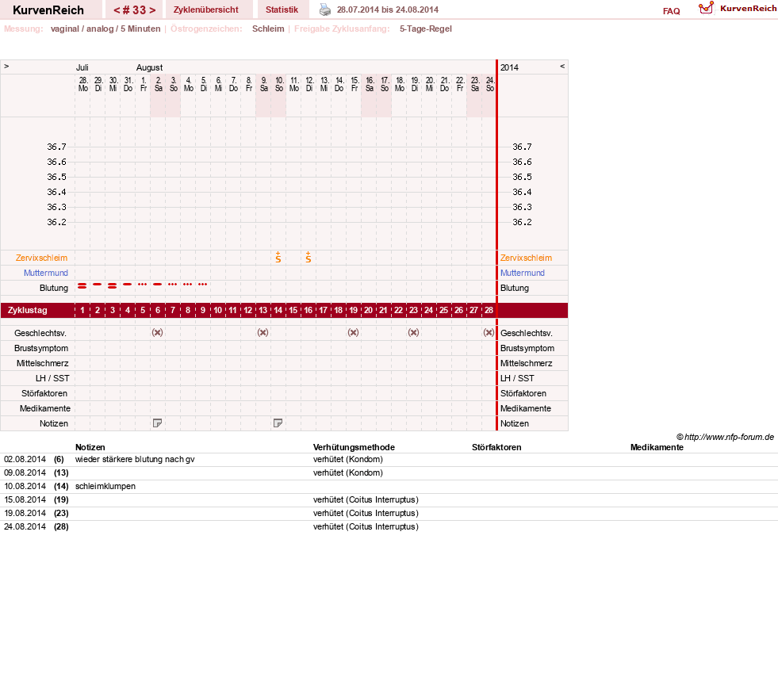The width and height of the screenshot is (778, 700).
Task: Click intercourse marker on cycle day 28
Action: [489, 332]
